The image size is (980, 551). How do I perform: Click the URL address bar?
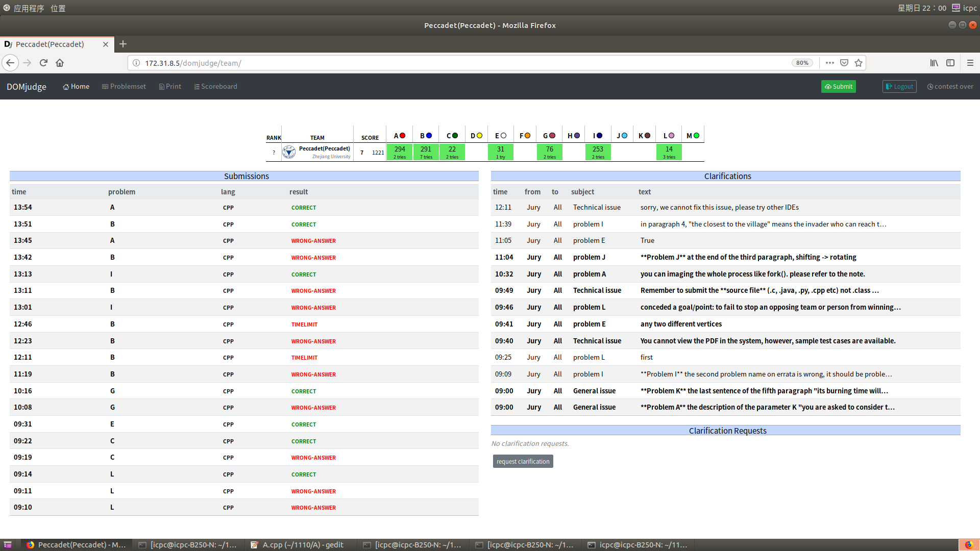459,63
